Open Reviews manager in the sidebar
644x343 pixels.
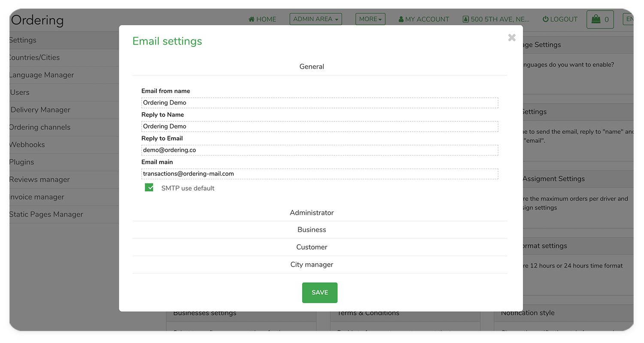(64, 180)
